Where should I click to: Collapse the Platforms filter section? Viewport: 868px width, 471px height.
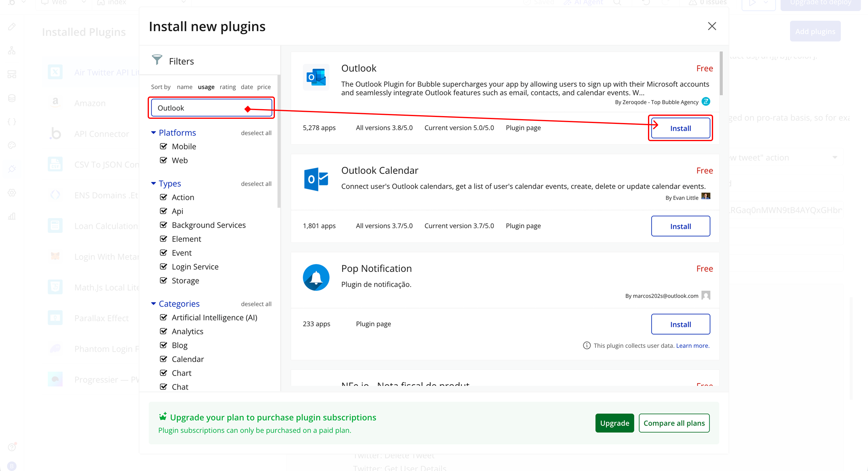(153, 132)
